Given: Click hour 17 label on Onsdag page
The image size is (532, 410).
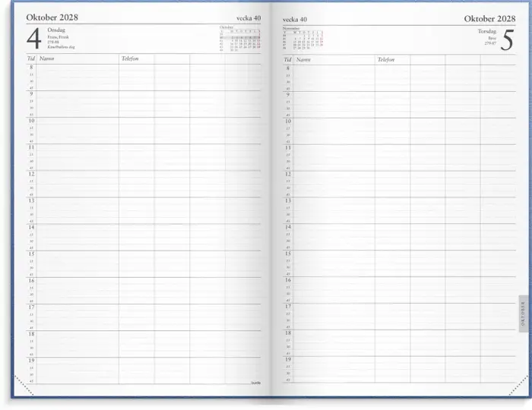Looking at the screenshot, I should coord(31,307).
